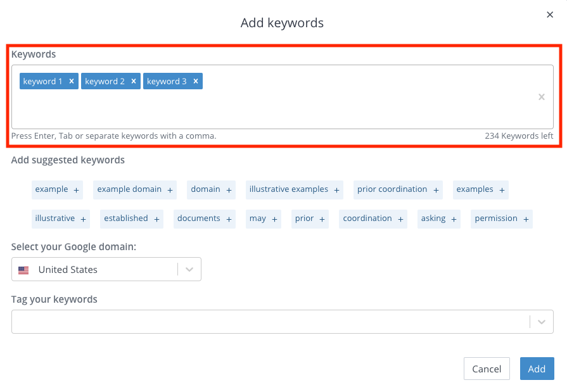Add suggested keyword 'permission'
Viewport: 567px width, 392px height.
click(x=502, y=218)
